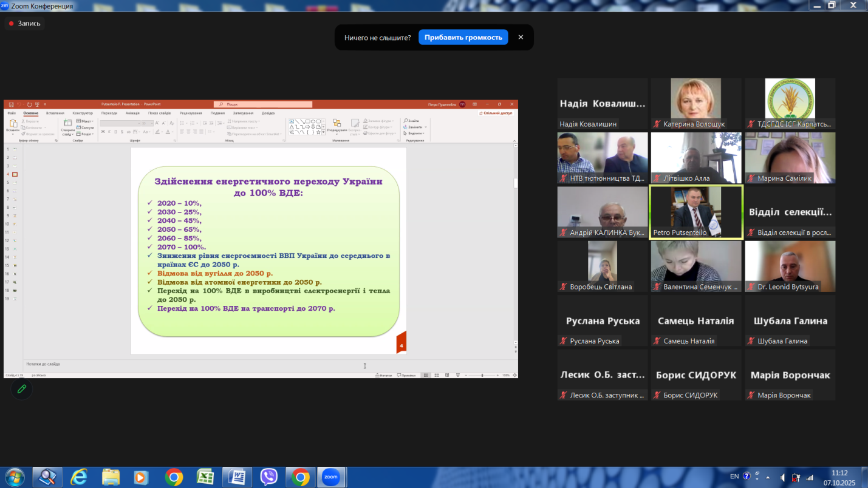The height and width of the screenshot is (488, 868).
Task: Click the clock showing 11:12 in taskbar
Action: (839, 478)
